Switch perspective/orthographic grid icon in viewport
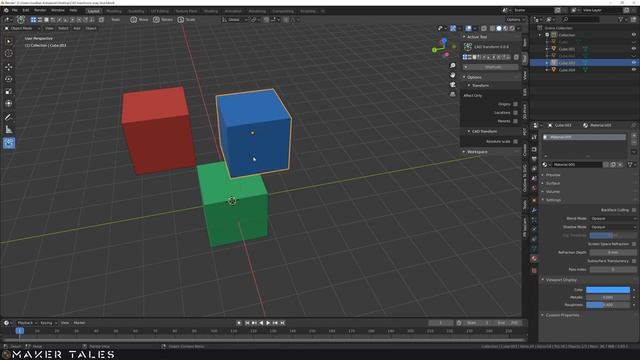 tap(453, 94)
